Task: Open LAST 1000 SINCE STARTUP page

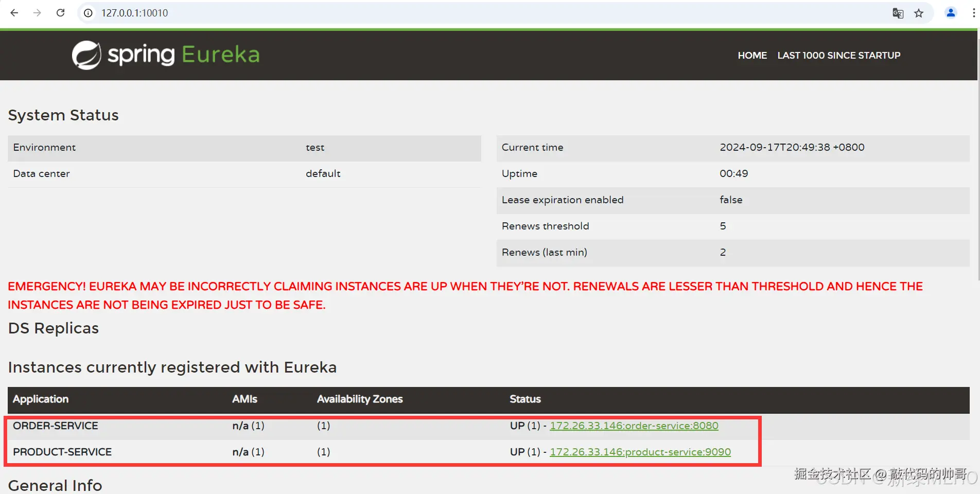Action: click(838, 55)
